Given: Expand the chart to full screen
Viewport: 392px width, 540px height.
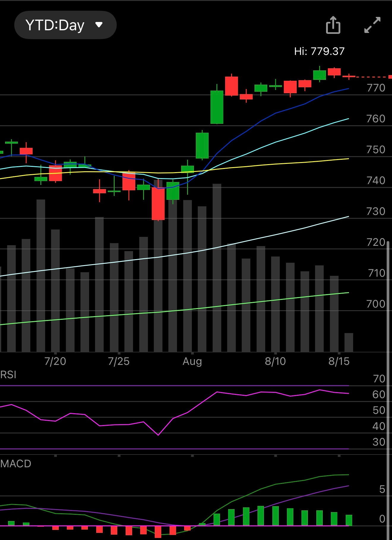Looking at the screenshot, I should [372, 25].
